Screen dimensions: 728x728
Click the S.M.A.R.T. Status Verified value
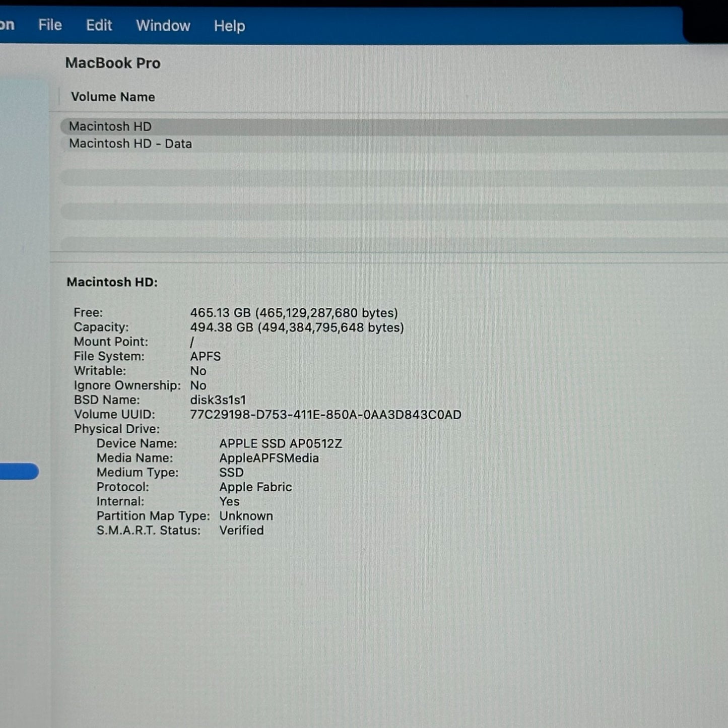(241, 531)
